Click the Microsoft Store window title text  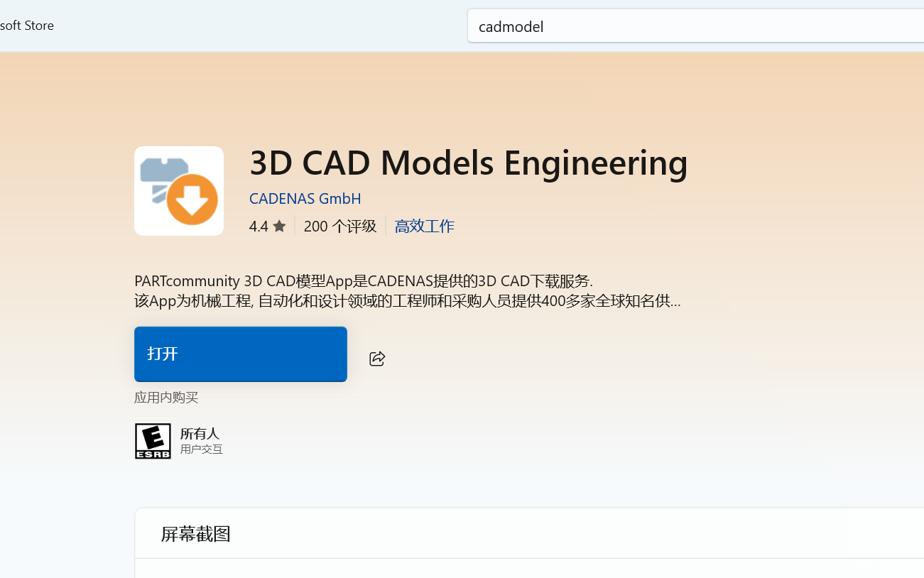(27, 26)
